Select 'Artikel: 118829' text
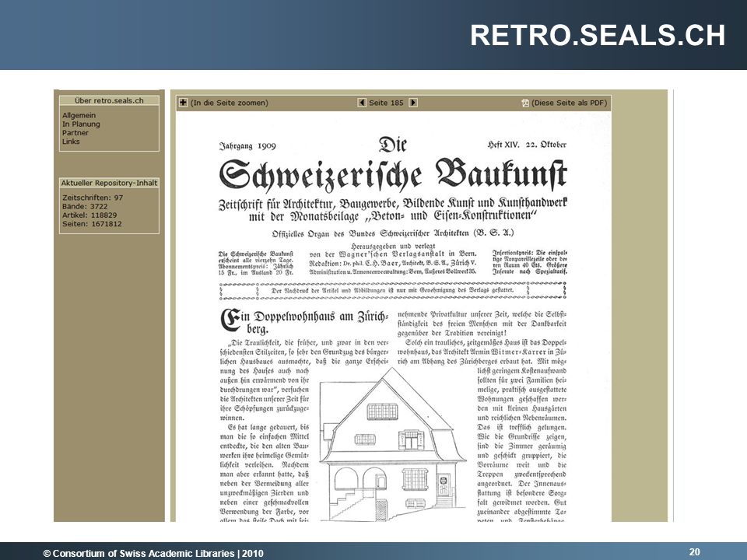Image resolution: width=747 pixels, height=560 pixels. tap(89, 215)
